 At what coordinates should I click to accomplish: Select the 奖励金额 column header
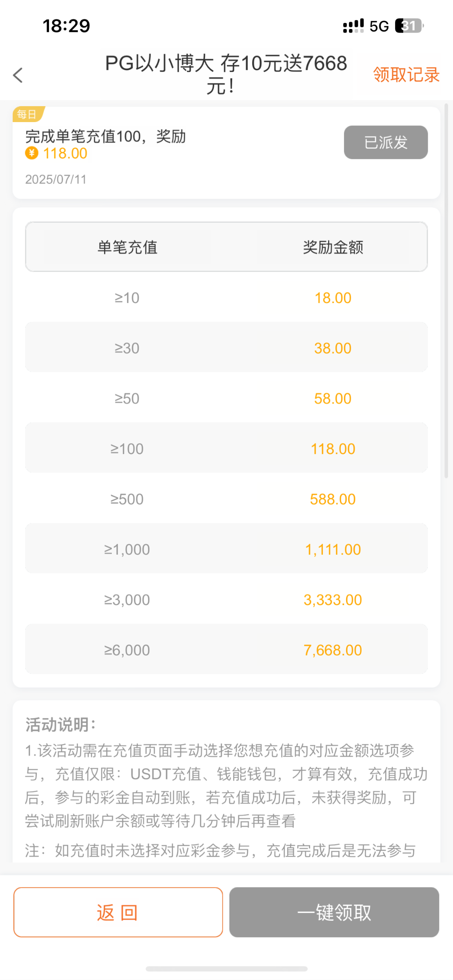[x=333, y=247]
